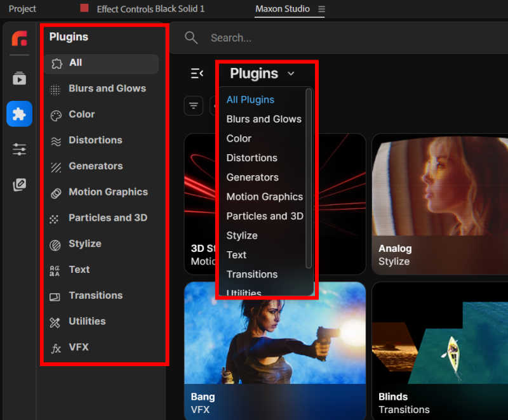
Task: Open the Bang VFX plugin thumbnail
Action: (x=274, y=349)
